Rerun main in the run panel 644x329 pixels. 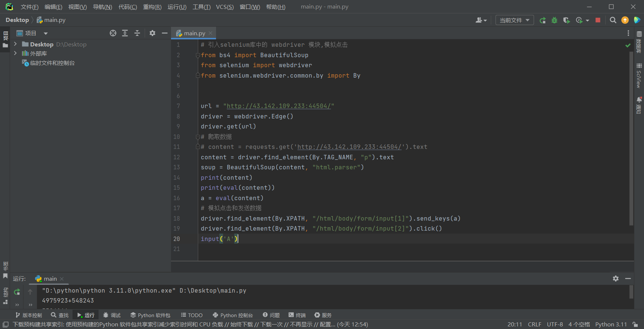(x=17, y=292)
